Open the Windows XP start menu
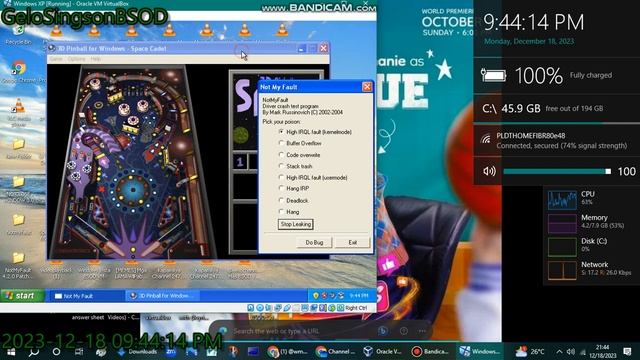The height and width of the screenshot is (360, 640). [x=22, y=296]
